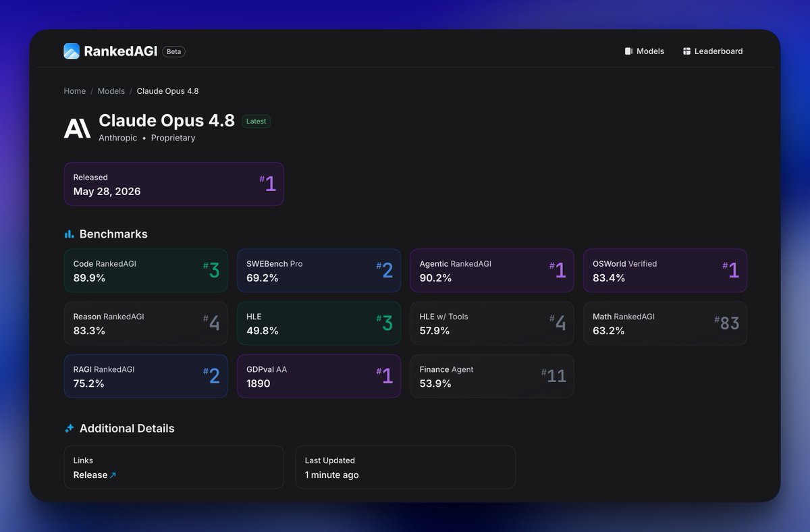Click the RankedAGI brand name
The width and height of the screenshot is (810, 532).
(120, 51)
